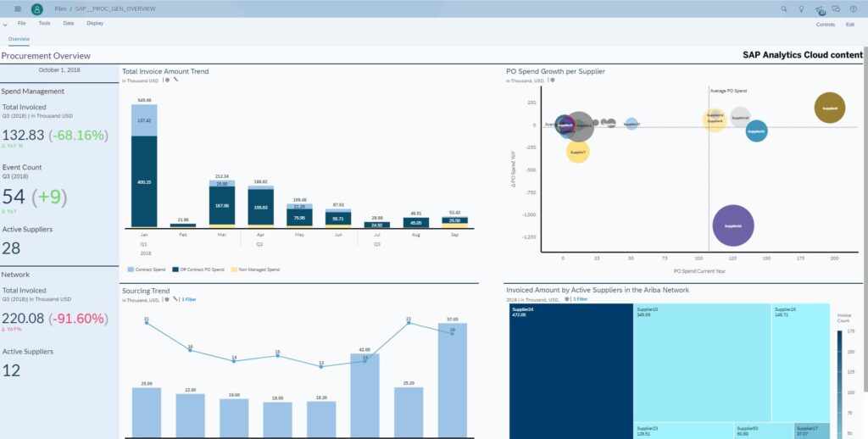Select the Supplier16 treemap tile
Viewport: 868px width, 439px height.
[801, 363]
